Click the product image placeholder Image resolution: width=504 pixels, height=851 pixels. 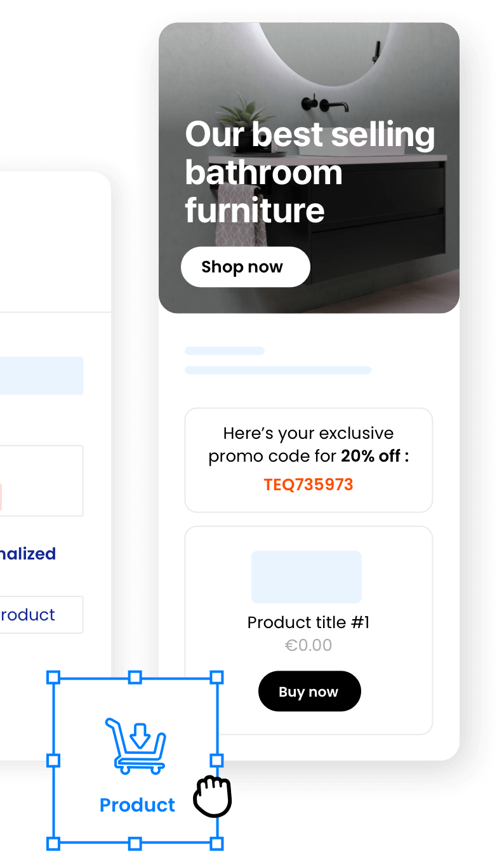click(x=307, y=577)
